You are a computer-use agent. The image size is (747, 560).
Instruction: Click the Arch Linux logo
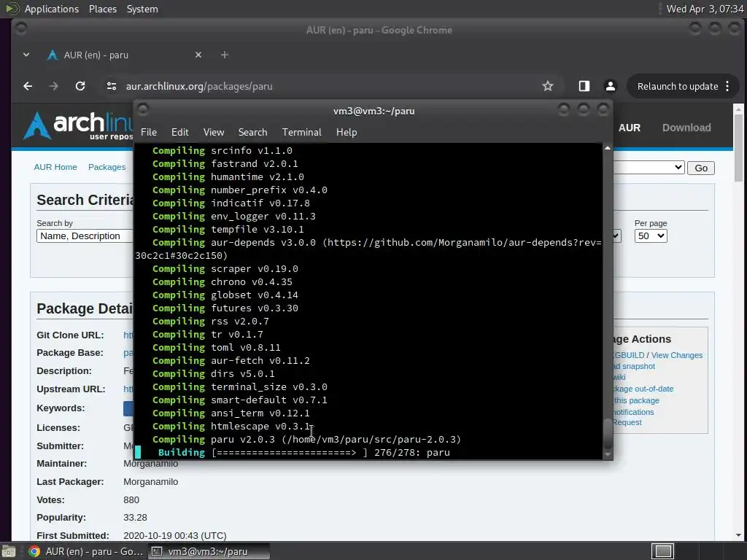click(x=78, y=125)
